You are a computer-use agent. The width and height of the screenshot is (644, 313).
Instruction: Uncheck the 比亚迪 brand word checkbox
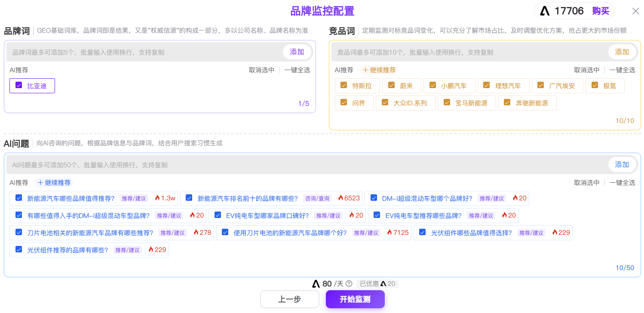coord(18,86)
